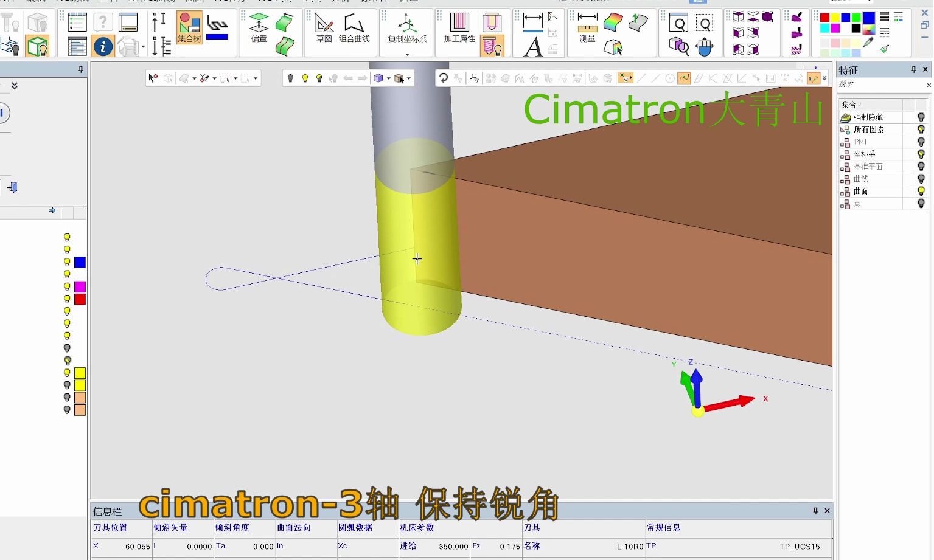
Task: Click the 搜索 search field in 特征 panel
Action: tap(881, 85)
